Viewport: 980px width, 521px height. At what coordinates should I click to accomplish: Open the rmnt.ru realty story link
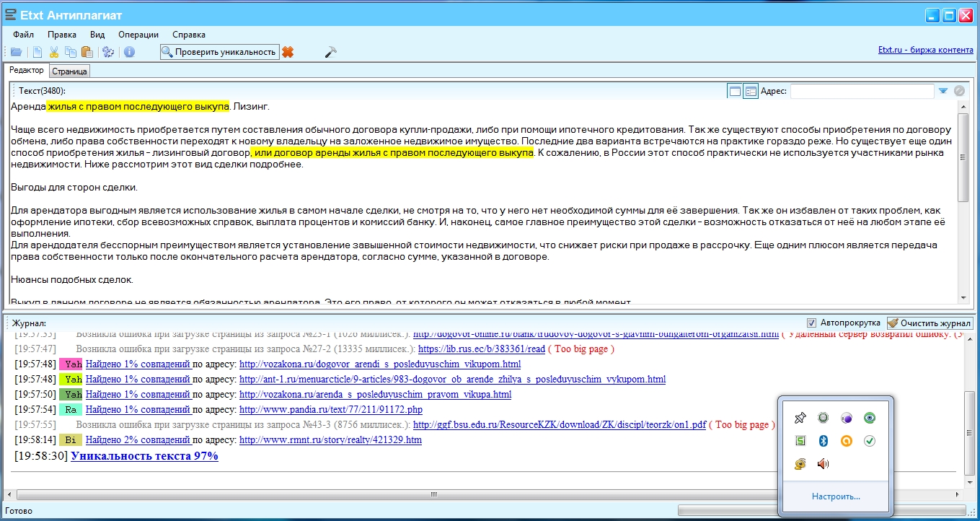pos(330,440)
